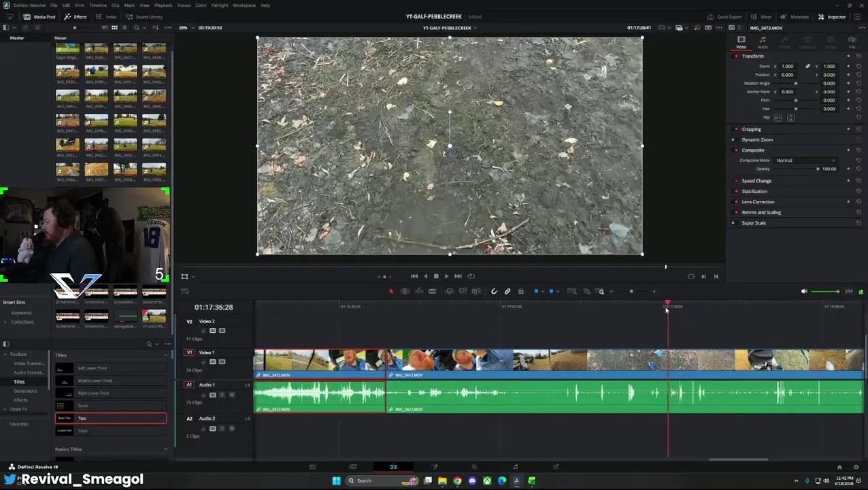Screen dimensions: 868x490
Task: Select the Middle Lower Third title
Action: point(111,380)
